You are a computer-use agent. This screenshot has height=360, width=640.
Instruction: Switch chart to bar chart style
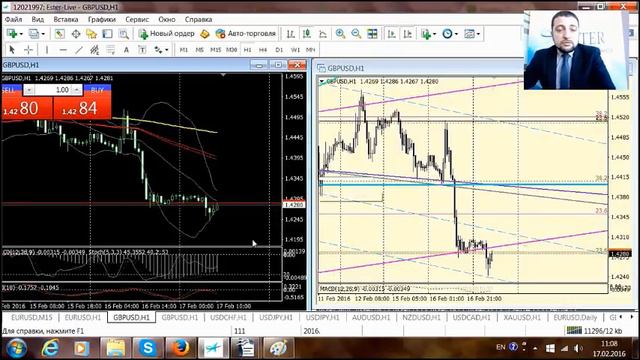click(291, 34)
